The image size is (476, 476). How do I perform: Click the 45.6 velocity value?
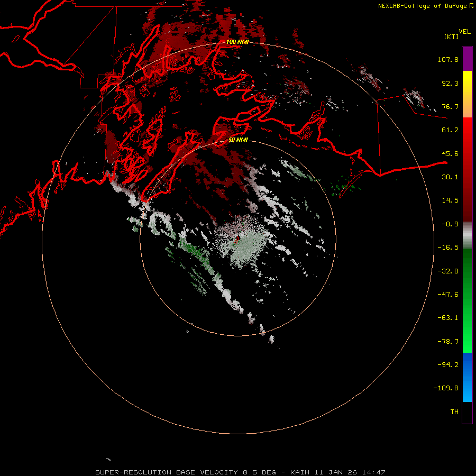coord(450,153)
